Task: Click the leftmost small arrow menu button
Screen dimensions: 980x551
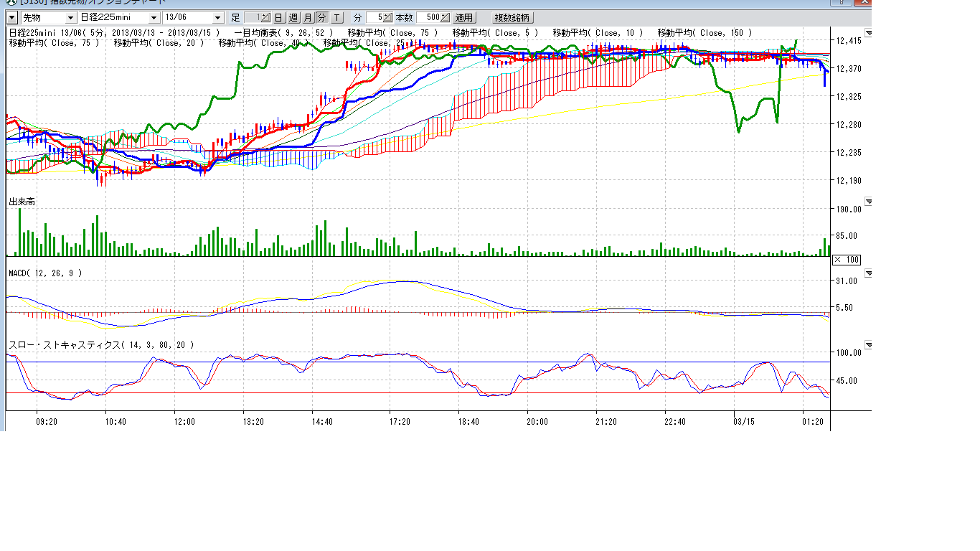Action: coord(11,17)
